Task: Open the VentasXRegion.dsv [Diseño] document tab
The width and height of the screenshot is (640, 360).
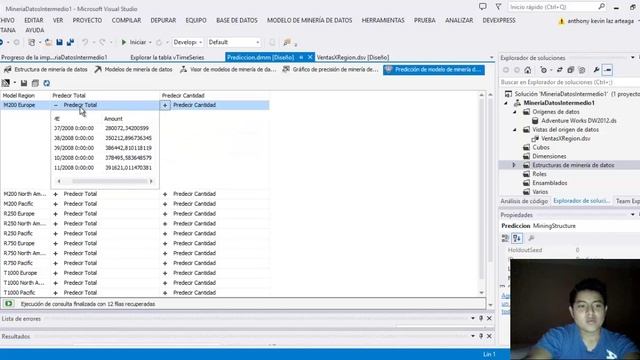Action: pyautogui.click(x=353, y=58)
